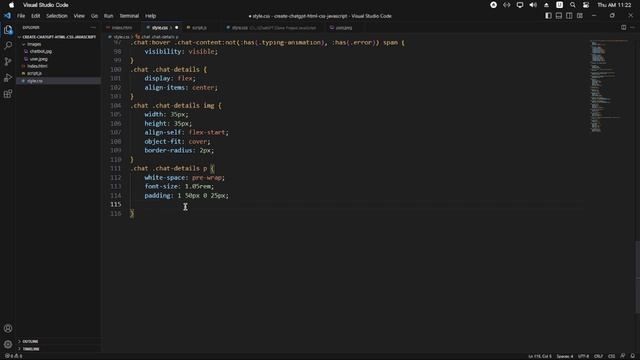The image size is (640, 360).
Task: Open macOS volume control icon
Action: click(533, 5)
